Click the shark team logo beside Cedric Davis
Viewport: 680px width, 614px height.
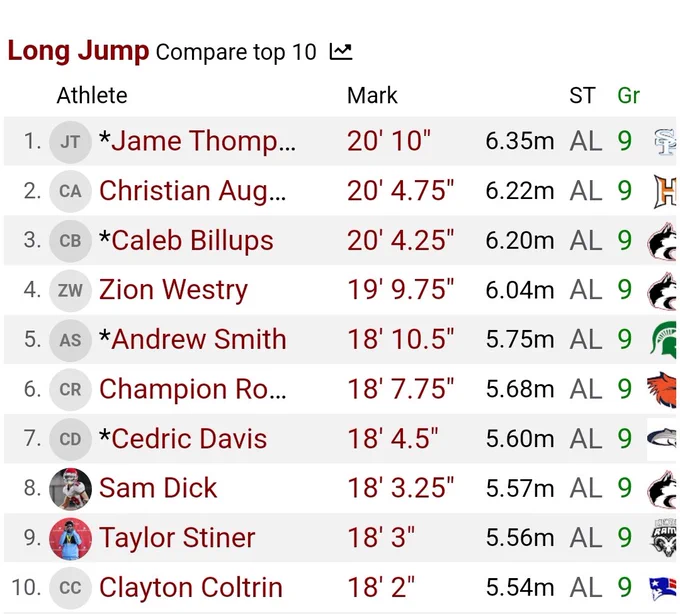click(662, 438)
